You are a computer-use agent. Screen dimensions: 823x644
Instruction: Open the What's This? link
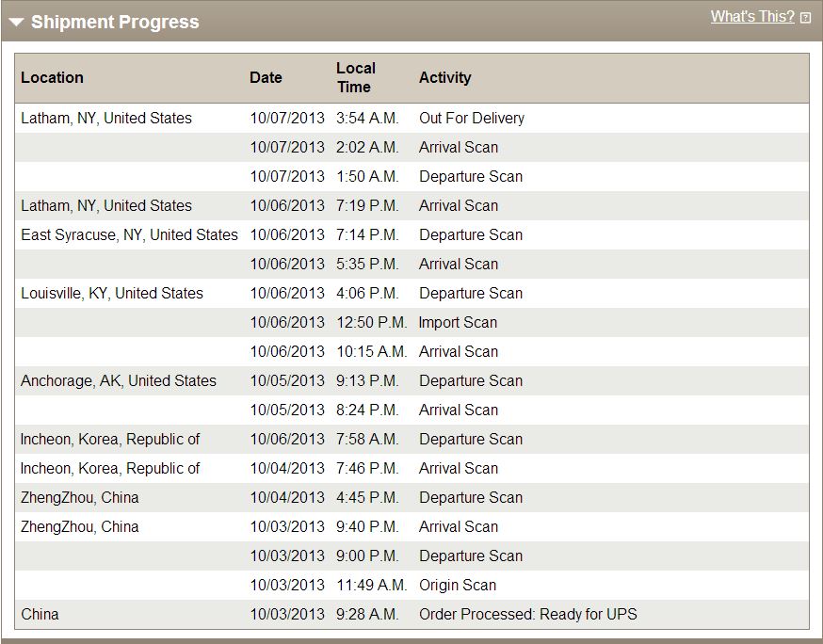(x=752, y=17)
